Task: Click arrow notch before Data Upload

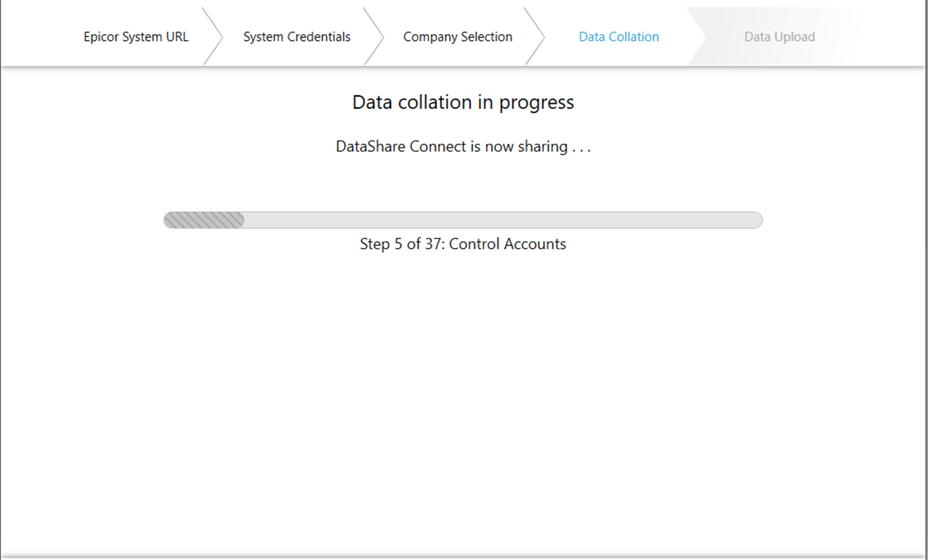Action: tap(697, 36)
